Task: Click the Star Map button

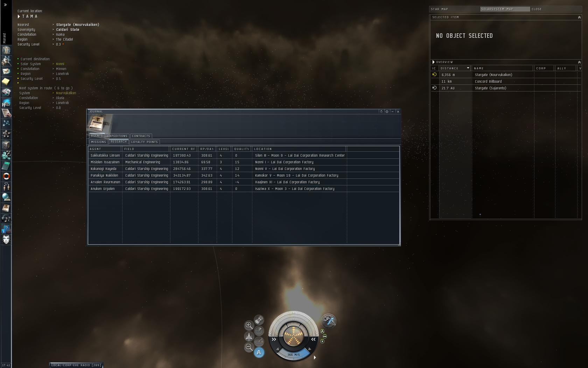Action: click(x=455, y=9)
